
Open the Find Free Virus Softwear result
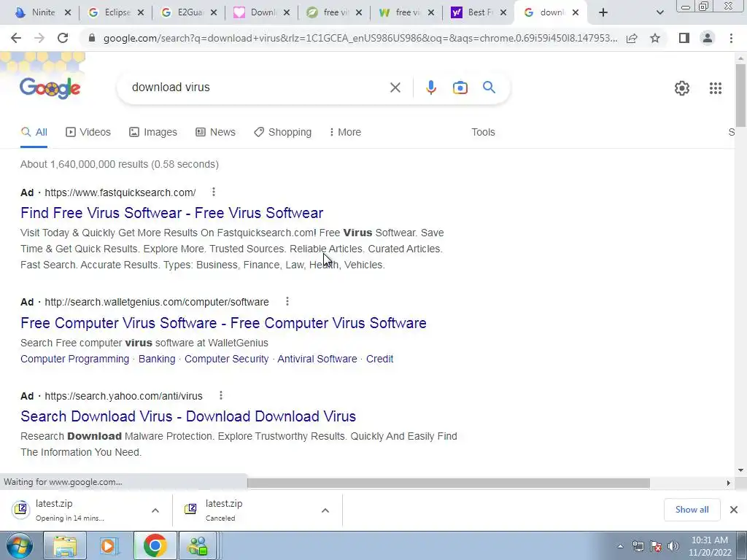172,213
